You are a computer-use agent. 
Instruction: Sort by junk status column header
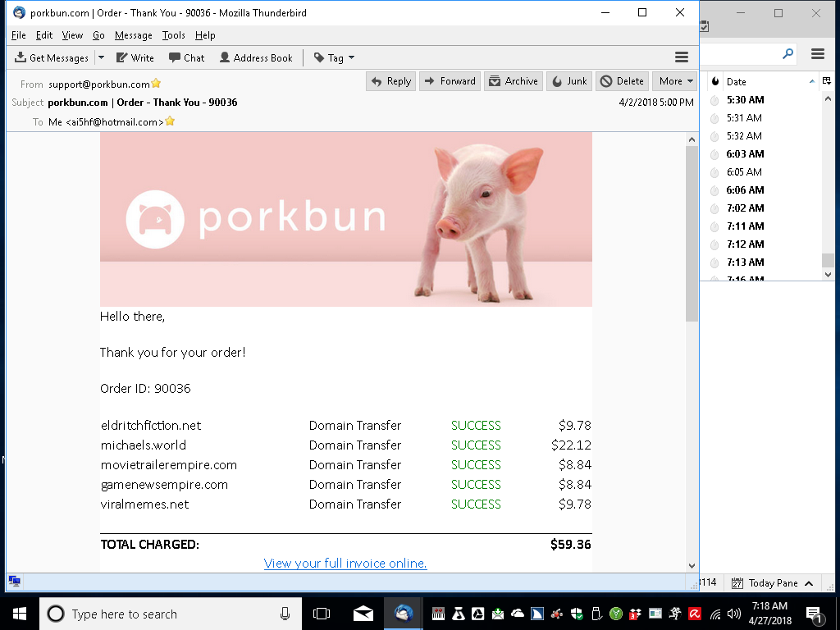(714, 81)
